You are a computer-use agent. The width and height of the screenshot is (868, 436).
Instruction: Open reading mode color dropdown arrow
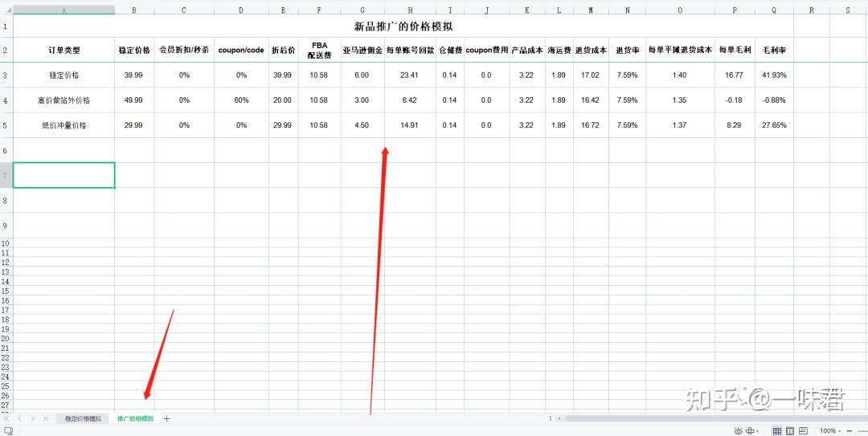coord(757,431)
